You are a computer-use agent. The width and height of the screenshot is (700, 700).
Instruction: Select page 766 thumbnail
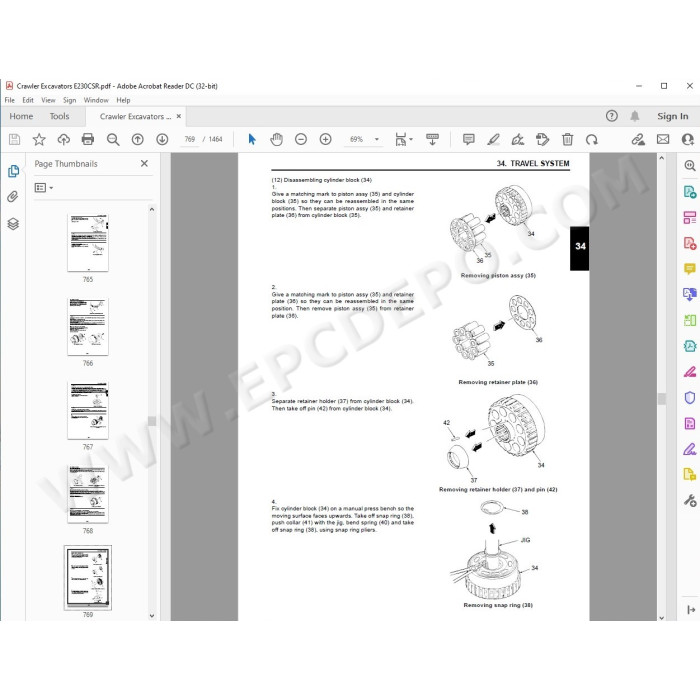[88, 327]
